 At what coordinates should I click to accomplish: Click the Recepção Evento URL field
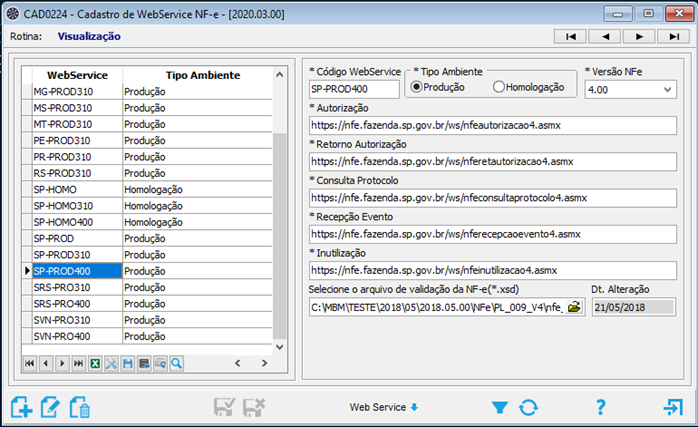[x=493, y=234]
